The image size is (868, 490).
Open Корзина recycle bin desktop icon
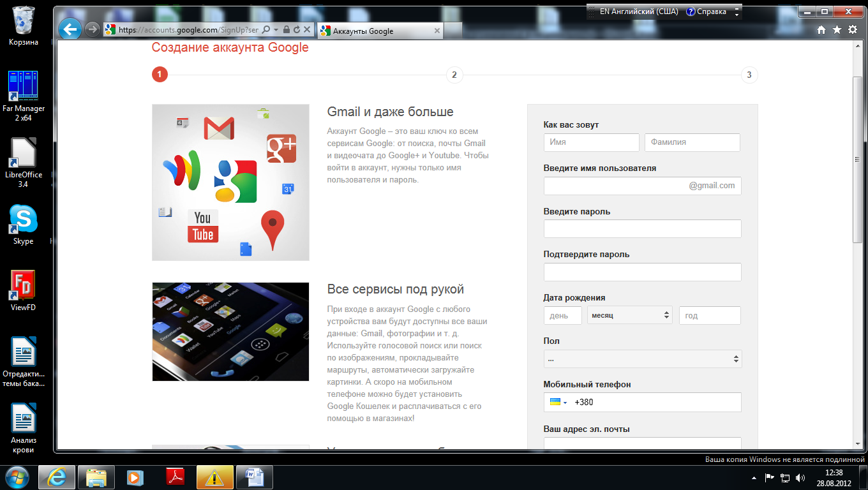(x=24, y=26)
